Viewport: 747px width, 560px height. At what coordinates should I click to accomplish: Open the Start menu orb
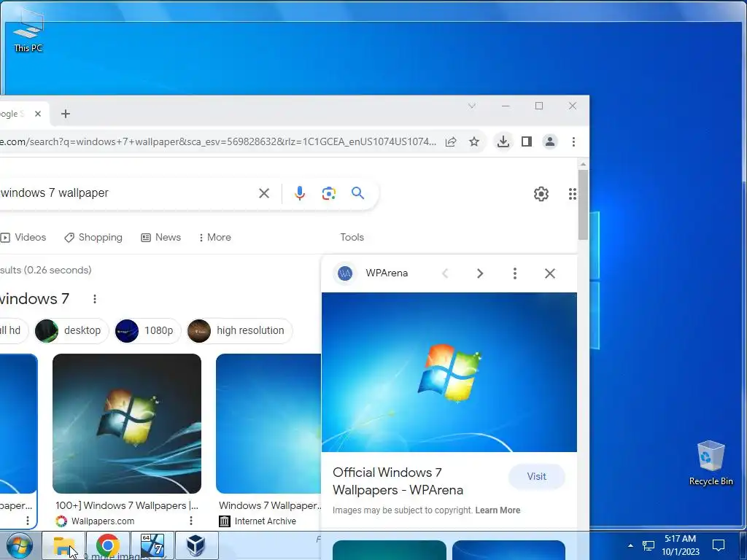20,546
